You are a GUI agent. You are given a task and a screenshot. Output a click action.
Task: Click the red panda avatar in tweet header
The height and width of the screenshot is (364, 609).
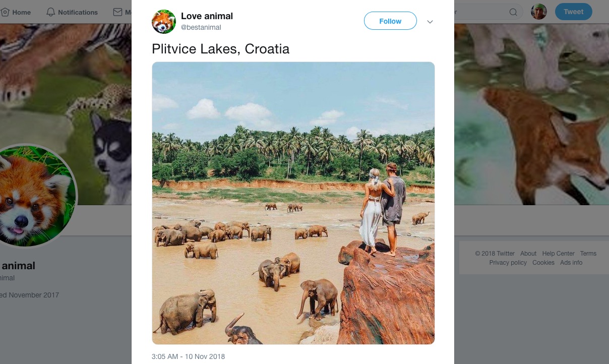[164, 22]
